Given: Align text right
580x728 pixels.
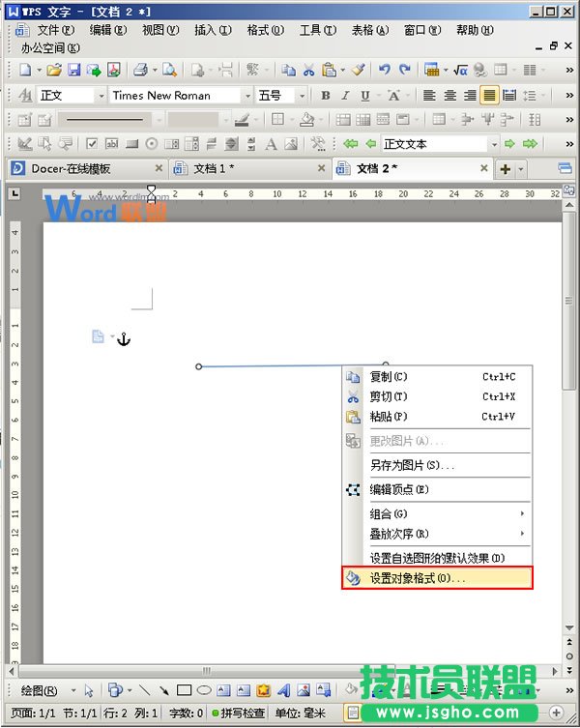Looking at the screenshot, I should (x=470, y=96).
